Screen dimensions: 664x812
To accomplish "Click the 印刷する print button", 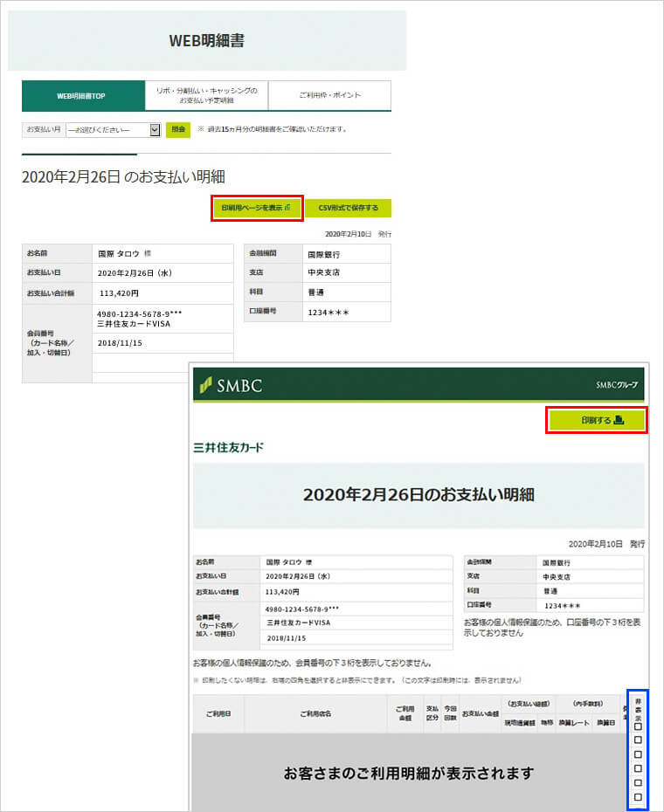I will tap(597, 420).
